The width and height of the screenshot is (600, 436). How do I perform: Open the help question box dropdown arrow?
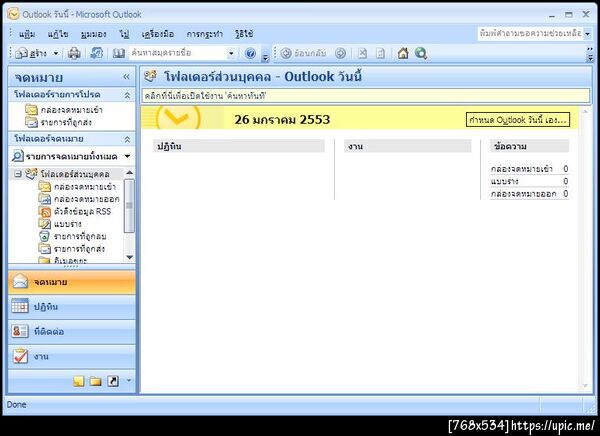[587, 34]
